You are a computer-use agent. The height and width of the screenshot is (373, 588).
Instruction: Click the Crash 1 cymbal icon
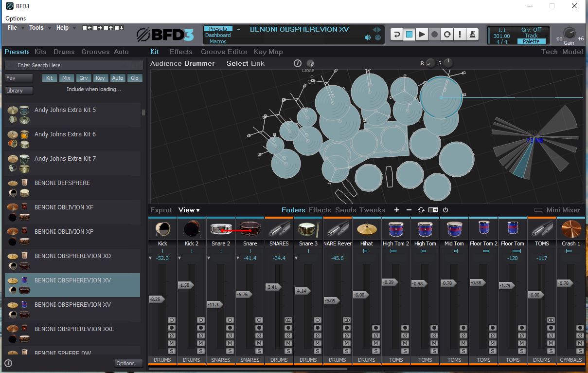click(571, 228)
